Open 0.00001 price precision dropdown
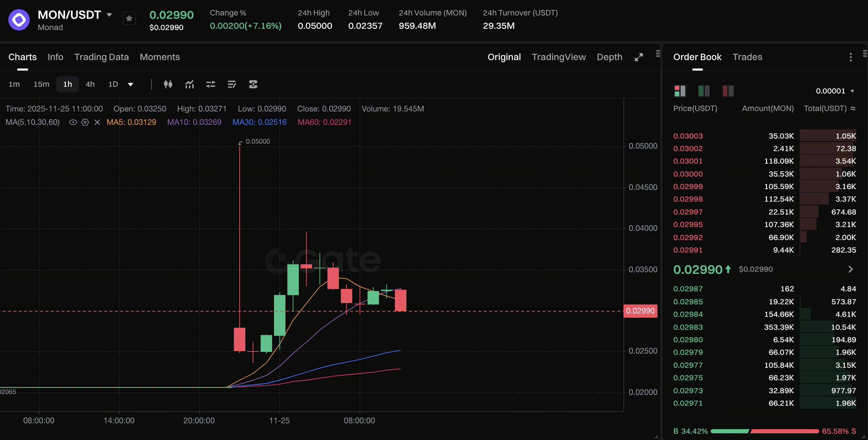This screenshot has width=868, height=440. [835, 91]
